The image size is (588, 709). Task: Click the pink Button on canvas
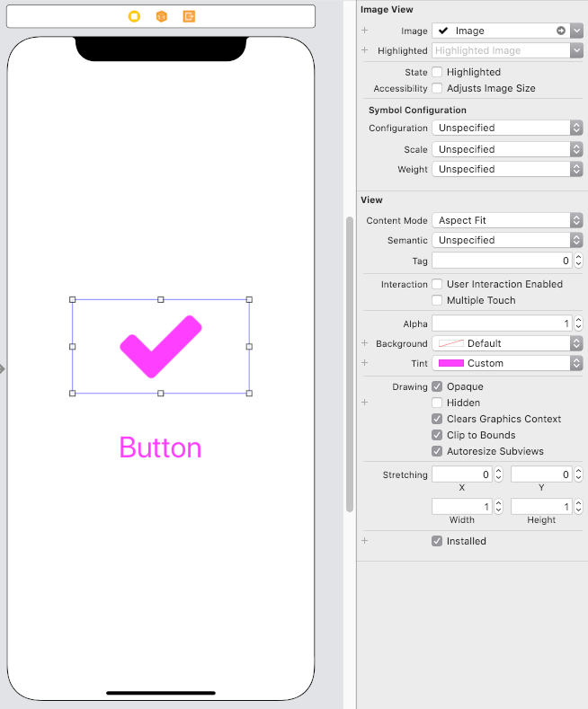point(160,448)
